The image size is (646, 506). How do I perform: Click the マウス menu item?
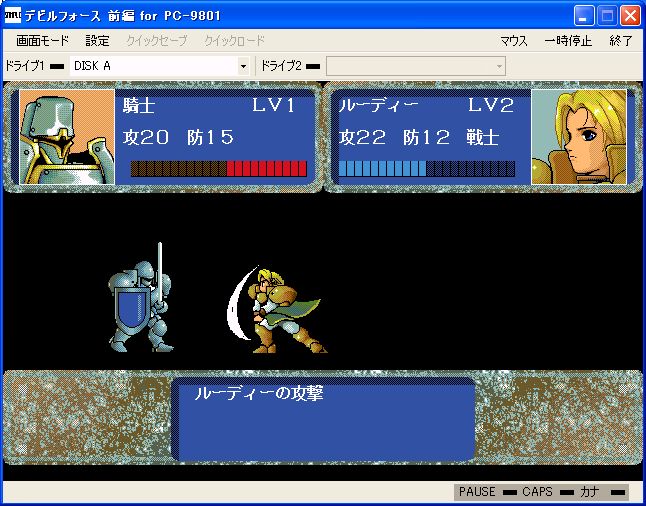point(514,41)
